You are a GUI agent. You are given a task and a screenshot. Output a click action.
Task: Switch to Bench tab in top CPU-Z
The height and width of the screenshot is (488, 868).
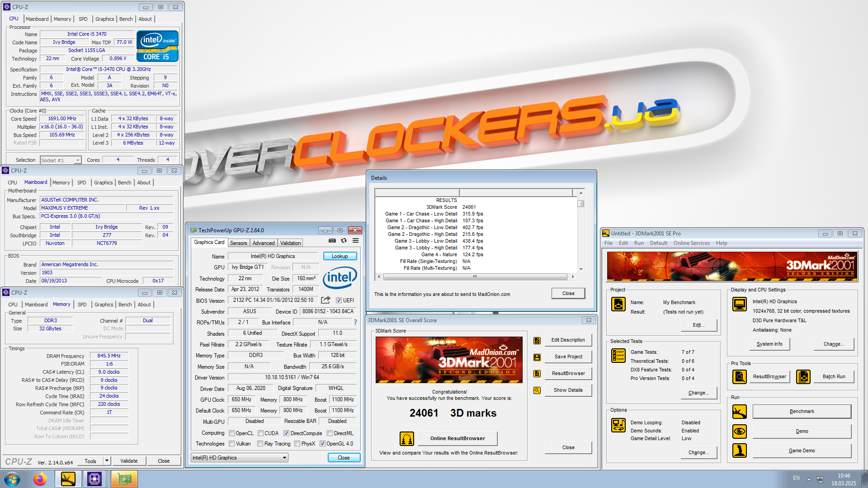coord(126,19)
